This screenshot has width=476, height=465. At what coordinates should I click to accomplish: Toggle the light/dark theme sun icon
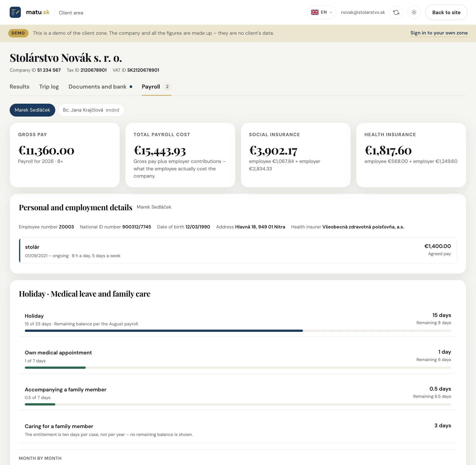414,12
